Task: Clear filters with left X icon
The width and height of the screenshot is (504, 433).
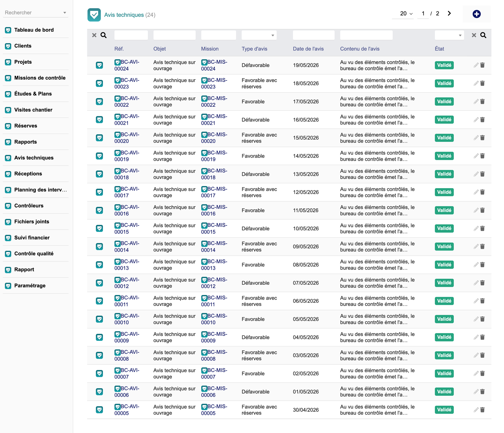Action: click(x=94, y=35)
